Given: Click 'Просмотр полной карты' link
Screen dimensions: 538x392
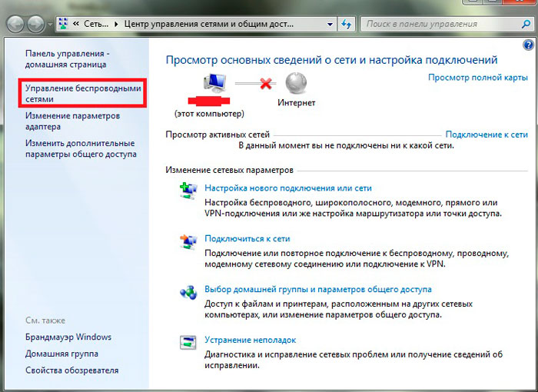Looking at the screenshot, I should coord(477,77).
